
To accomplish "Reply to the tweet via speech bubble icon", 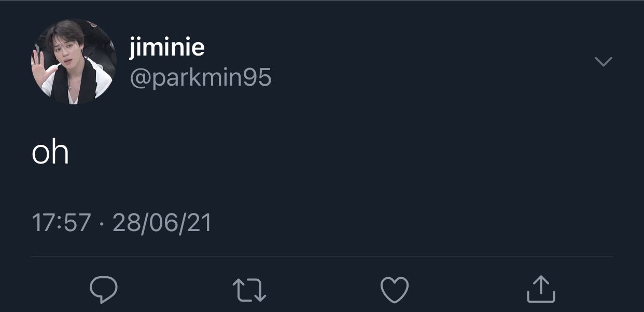I will pyautogui.click(x=104, y=289).
